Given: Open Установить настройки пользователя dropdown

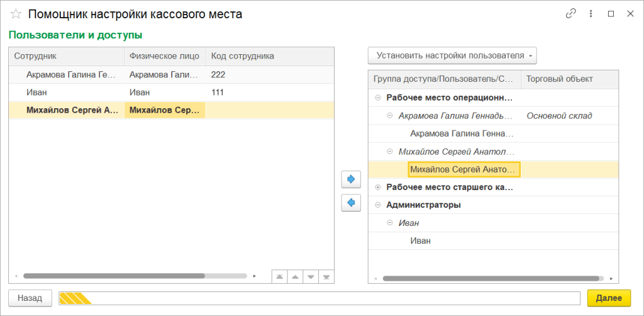Looking at the screenshot, I should pyautogui.click(x=452, y=56).
